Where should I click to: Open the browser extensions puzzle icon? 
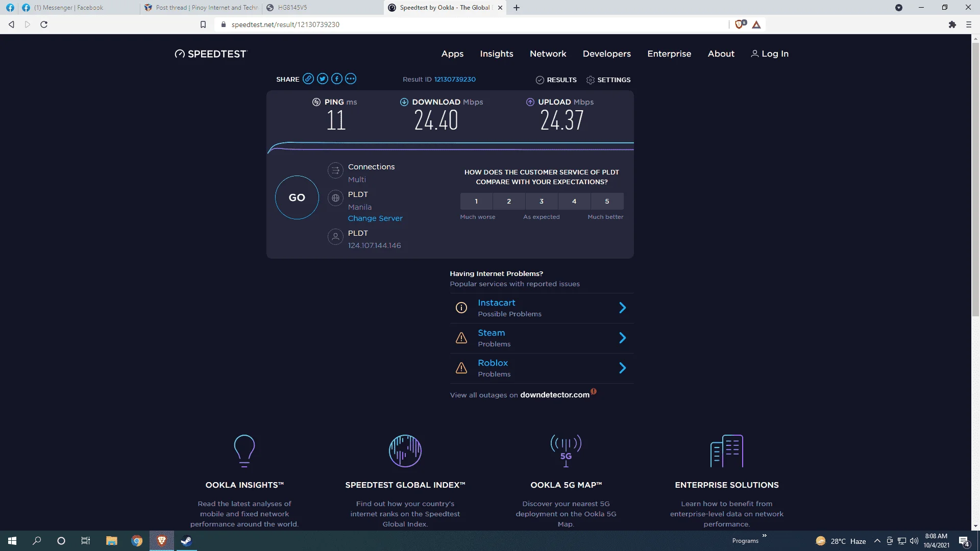[952, 24]
